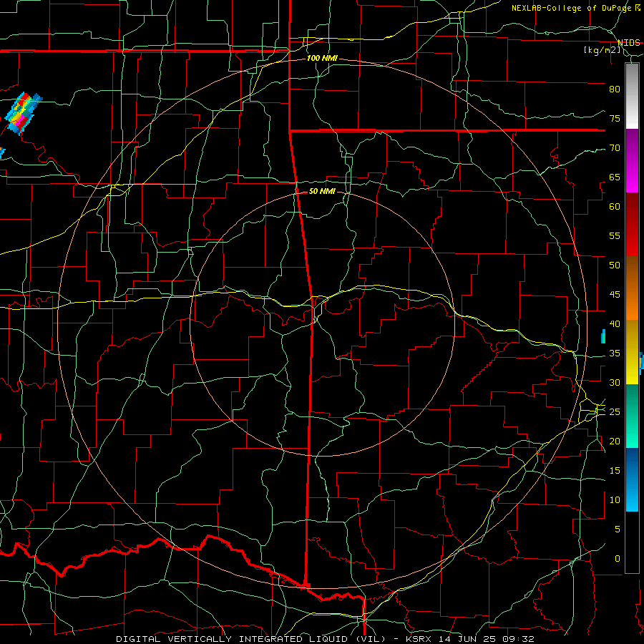Click the scale value 80

tap(615, 89)
